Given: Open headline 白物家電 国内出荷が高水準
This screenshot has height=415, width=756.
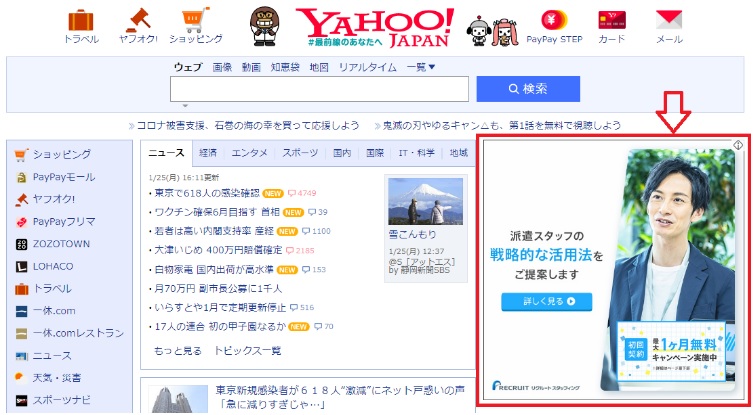Looking at the screenshot, I should (214, 269).
